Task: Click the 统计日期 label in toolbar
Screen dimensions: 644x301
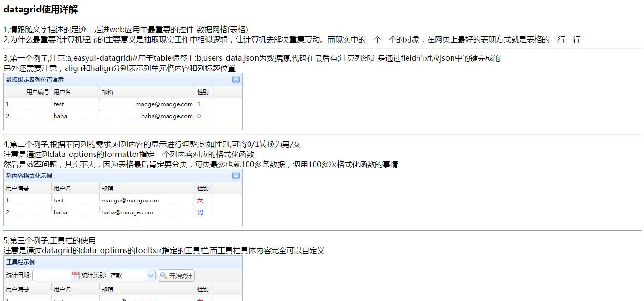Action: [19, 275]
